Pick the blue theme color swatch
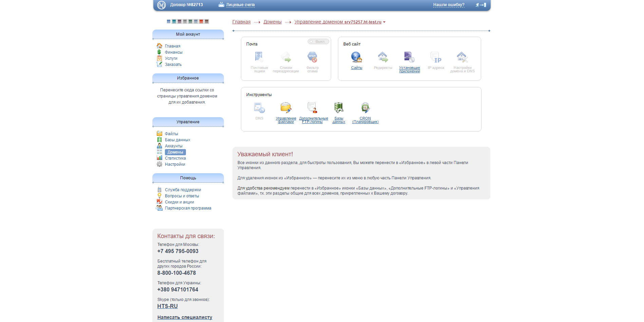This screenshot has height=322, width=644. 169,21
